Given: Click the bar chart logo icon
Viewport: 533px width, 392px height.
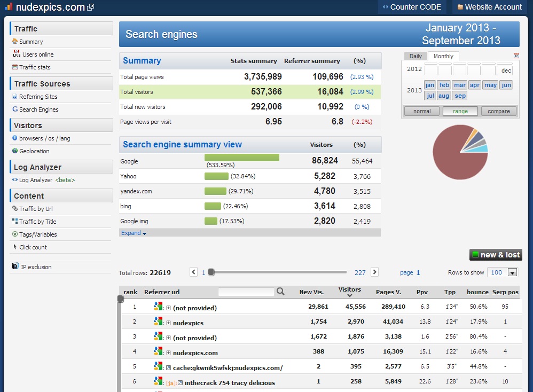Looking at the screenshot, I should 9,6.
